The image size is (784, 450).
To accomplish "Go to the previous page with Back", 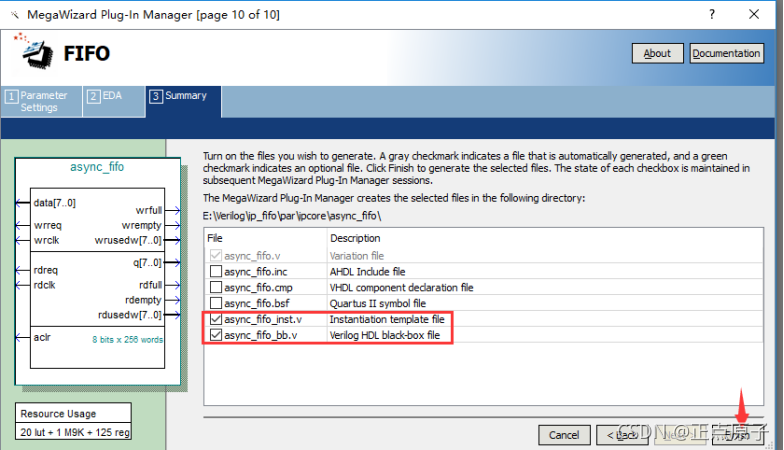I will point(622,435).
